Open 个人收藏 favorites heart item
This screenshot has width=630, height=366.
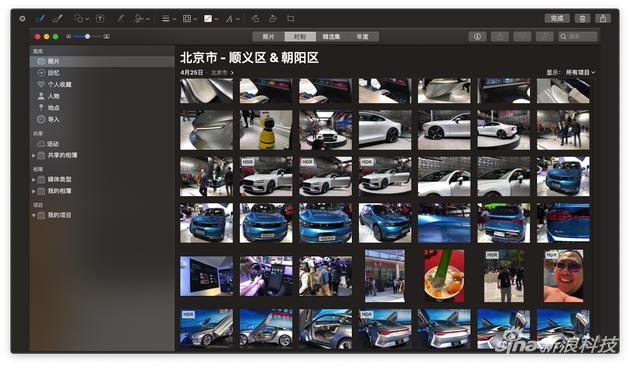coord(102,85)
